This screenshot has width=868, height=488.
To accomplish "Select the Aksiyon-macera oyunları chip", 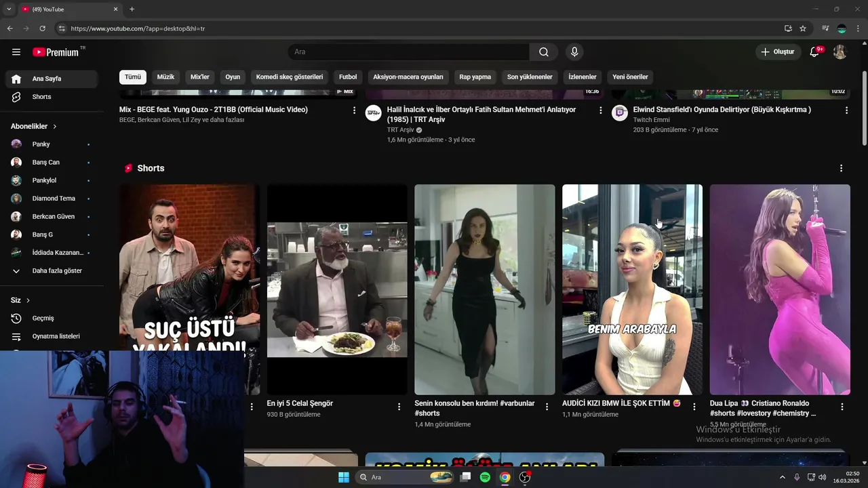I will (408, 77).
